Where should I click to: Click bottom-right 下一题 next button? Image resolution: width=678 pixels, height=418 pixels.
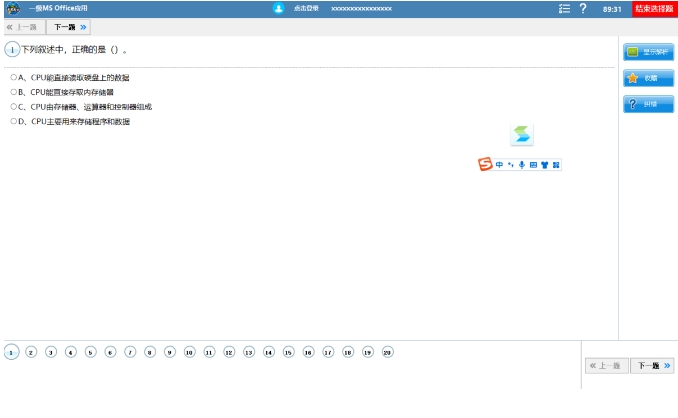click(652, 366)
